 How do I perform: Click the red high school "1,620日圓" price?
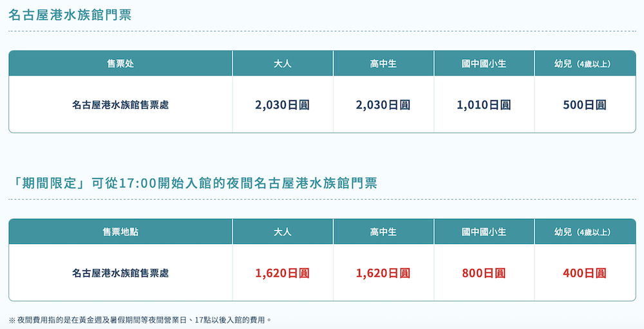coord(383,273)
